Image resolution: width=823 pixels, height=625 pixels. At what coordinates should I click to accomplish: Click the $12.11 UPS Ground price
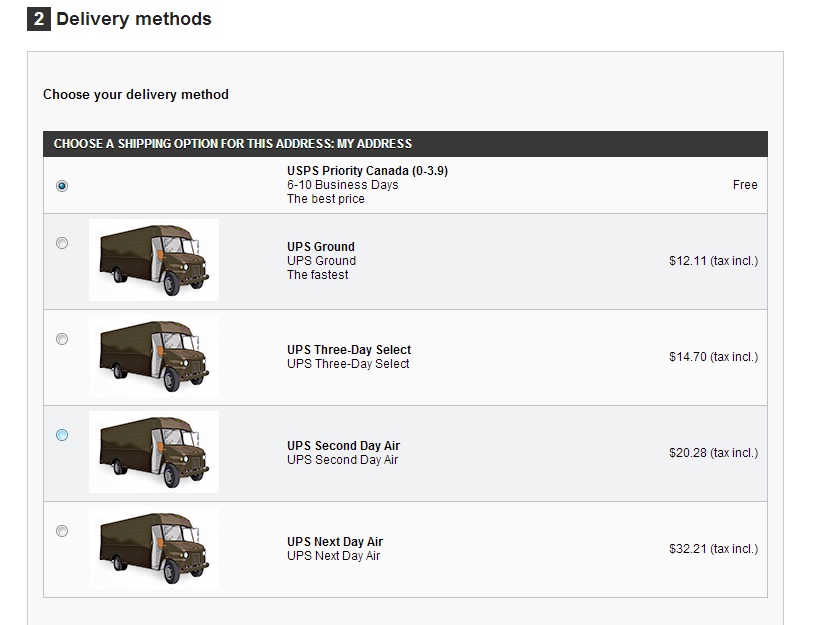pyautogui.click(x=713, y=261)
